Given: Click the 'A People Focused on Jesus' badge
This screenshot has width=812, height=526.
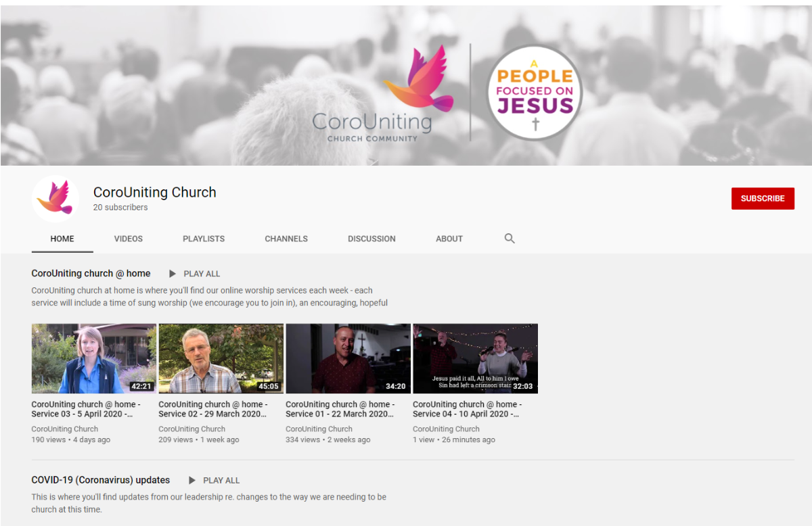Looking at the screenshot, I should 535,92.
